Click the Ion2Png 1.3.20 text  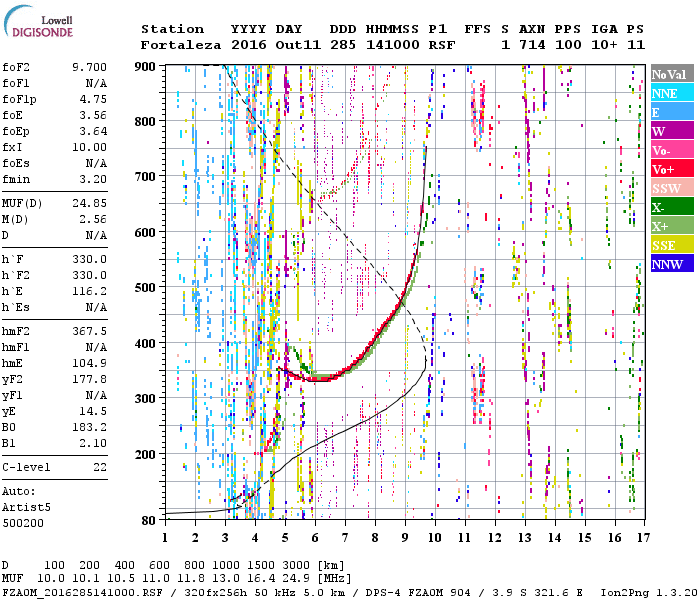pyautogui.click(x=649, y=592)
